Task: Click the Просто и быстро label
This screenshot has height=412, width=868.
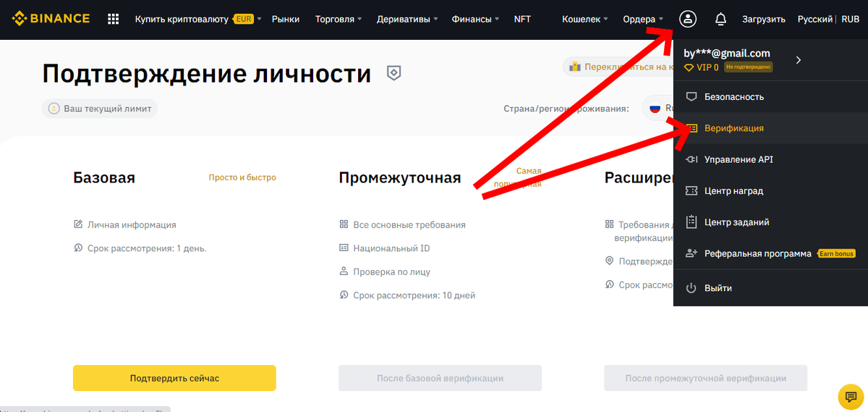Action: coord(242,177)
